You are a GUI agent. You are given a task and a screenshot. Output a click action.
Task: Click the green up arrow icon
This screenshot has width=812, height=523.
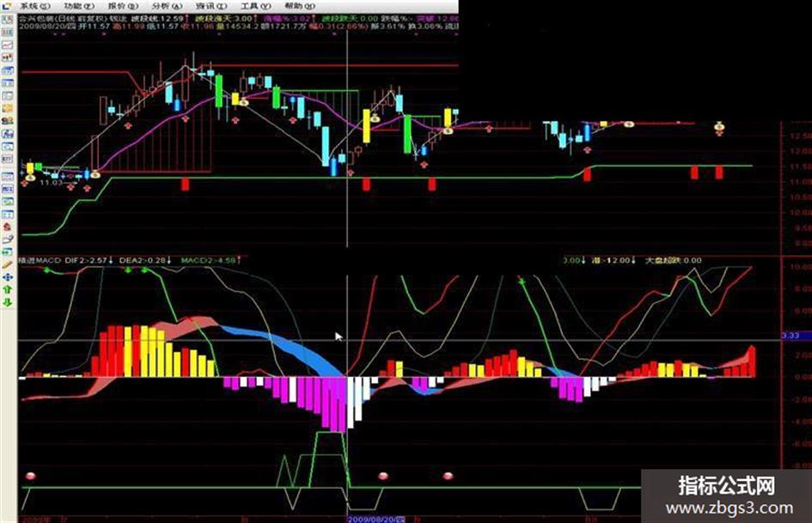pyautogui.click(x=7, y=290)
